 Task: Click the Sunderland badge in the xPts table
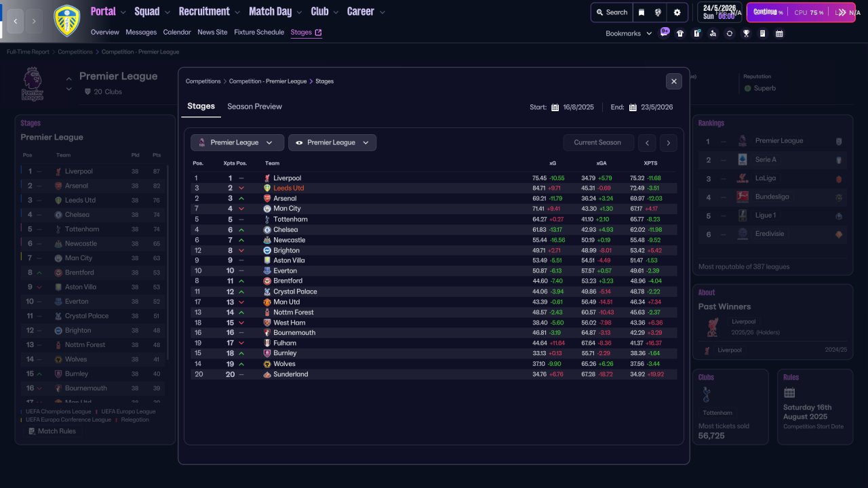coord(267,374)
